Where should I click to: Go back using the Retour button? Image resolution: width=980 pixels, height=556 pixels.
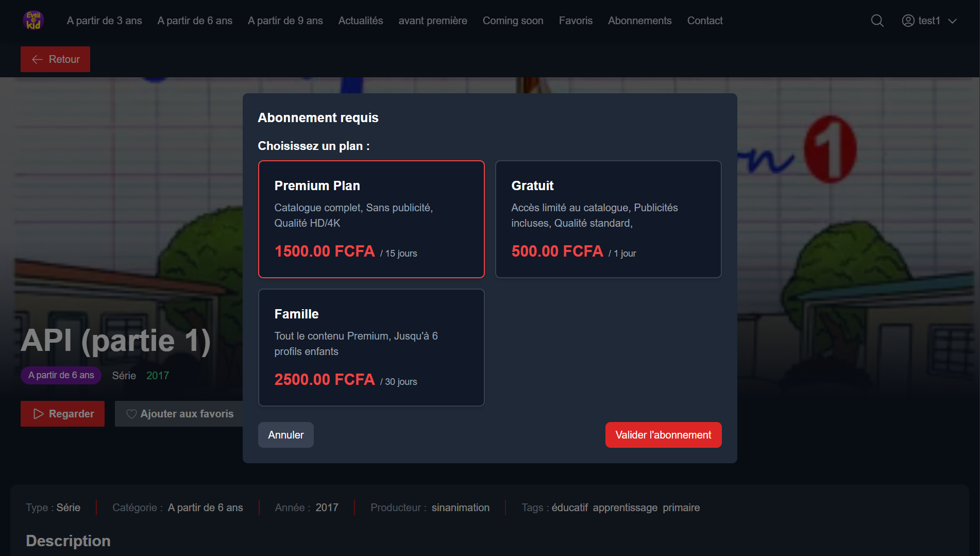(55, 59)
